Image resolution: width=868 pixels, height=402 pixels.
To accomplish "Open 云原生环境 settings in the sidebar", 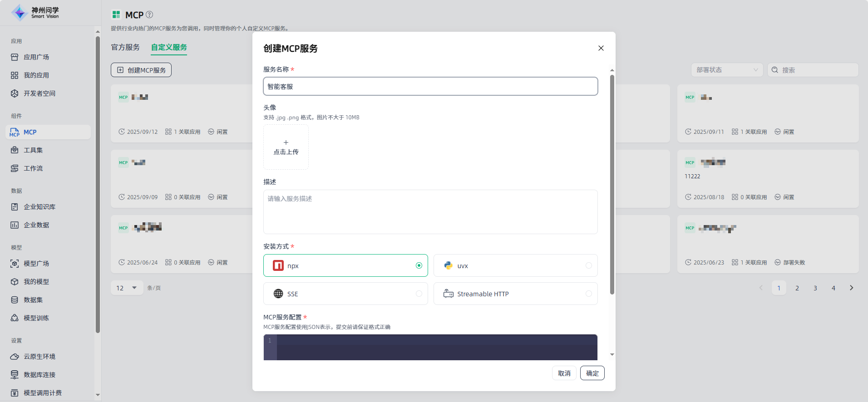I will [x=39, y=357].
